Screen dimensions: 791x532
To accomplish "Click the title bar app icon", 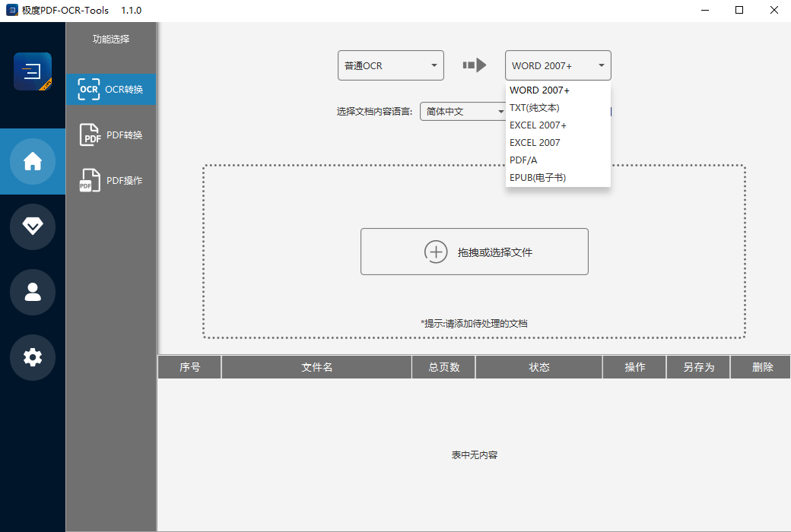I will click(x=11, y=10).
